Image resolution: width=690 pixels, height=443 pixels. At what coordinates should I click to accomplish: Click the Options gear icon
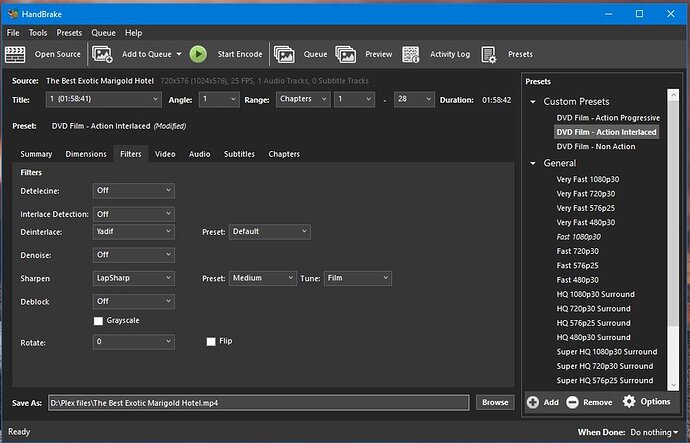click(x=629, y=401)
